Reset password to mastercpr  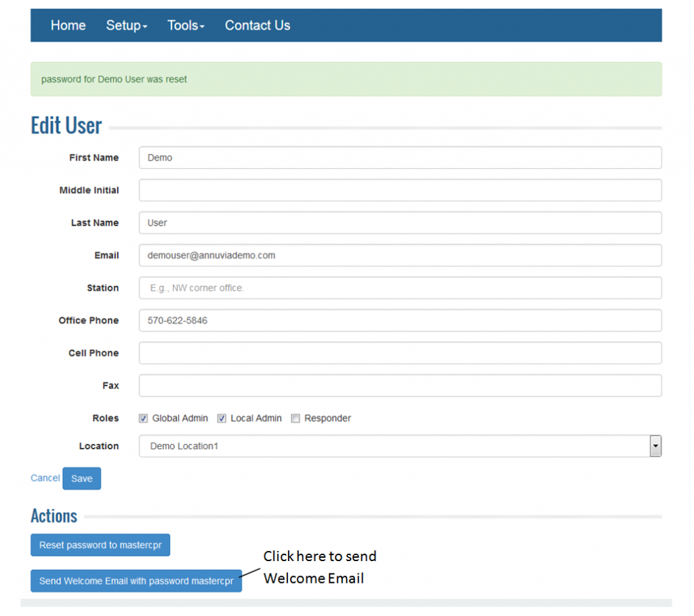(x=100, y=545)
